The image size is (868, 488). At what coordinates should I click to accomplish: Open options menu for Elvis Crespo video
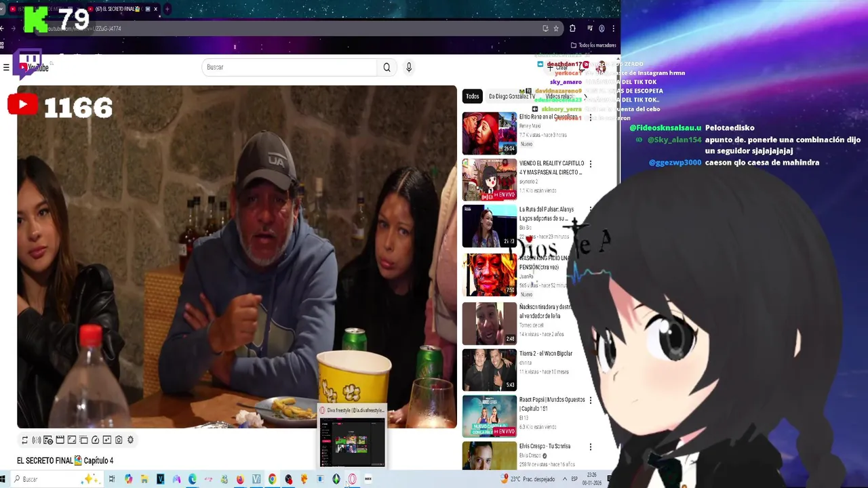591,447
